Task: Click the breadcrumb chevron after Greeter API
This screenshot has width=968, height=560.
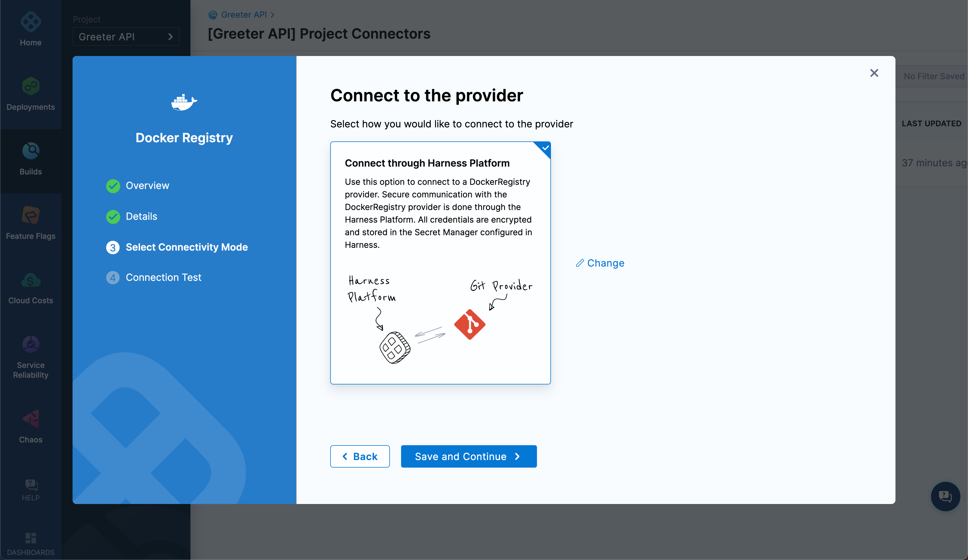Action: click(272, 15)
